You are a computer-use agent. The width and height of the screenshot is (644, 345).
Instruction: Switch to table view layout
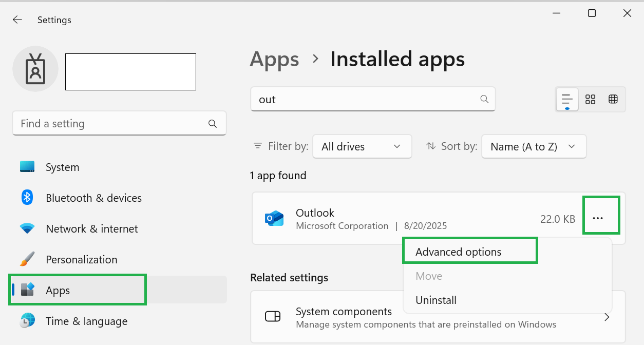point(613,99)
